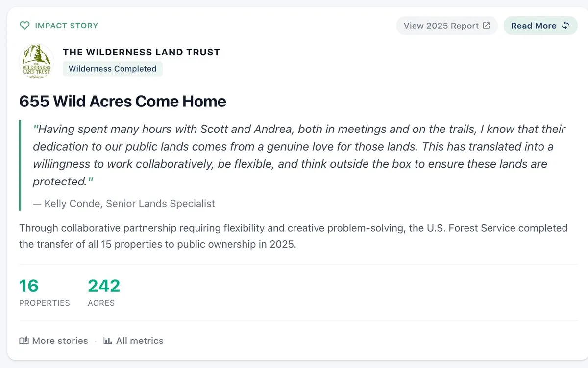Click the bar chart icon by All metrics
Image resolution: width=588 pixels, height=368 pixels.
108,341
